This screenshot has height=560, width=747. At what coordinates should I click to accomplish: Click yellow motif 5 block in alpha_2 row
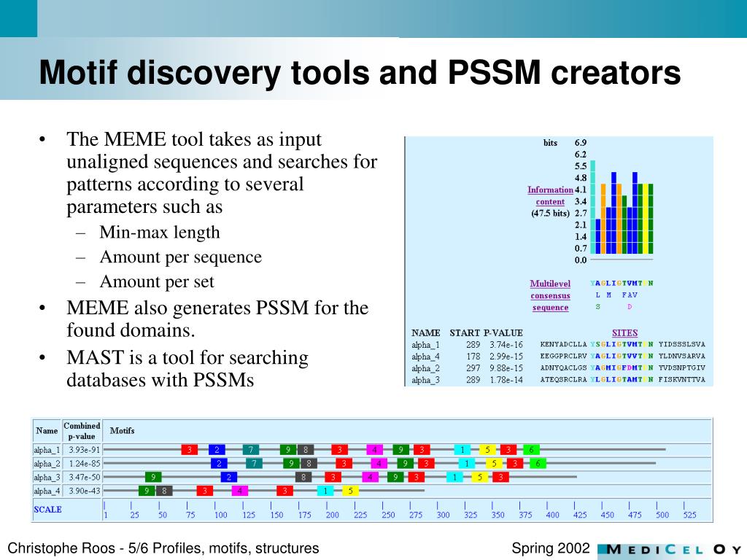(x=494, y=463)
